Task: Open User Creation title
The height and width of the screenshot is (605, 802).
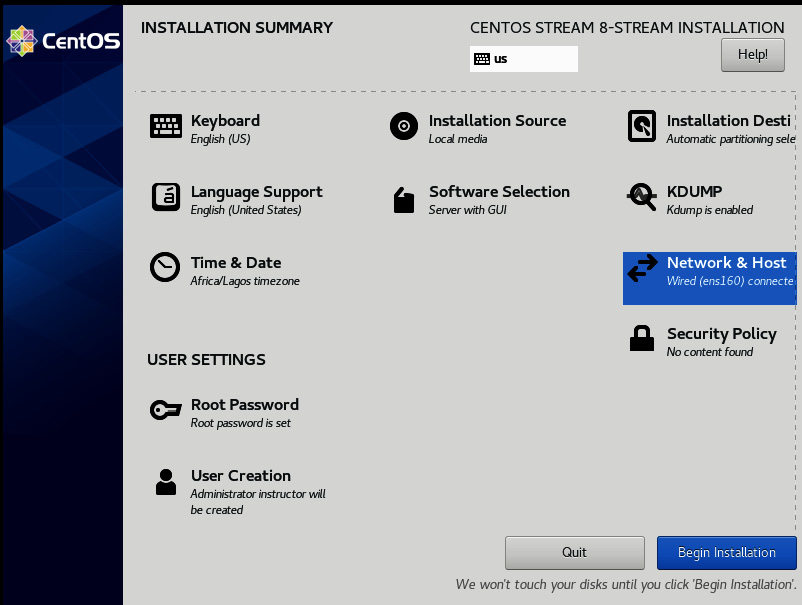Action: pos(240,476)
